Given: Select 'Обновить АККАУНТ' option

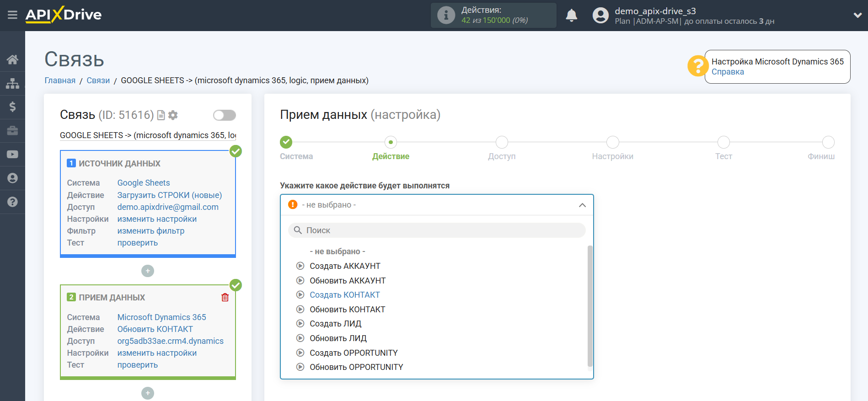Looking at the screenshot, I should pyautogui.click(x=348, y=281).
